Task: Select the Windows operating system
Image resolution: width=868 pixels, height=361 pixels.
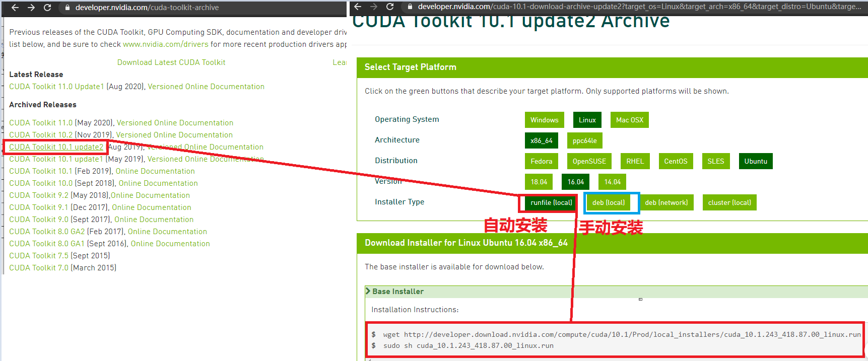Action: click(544, 120)
